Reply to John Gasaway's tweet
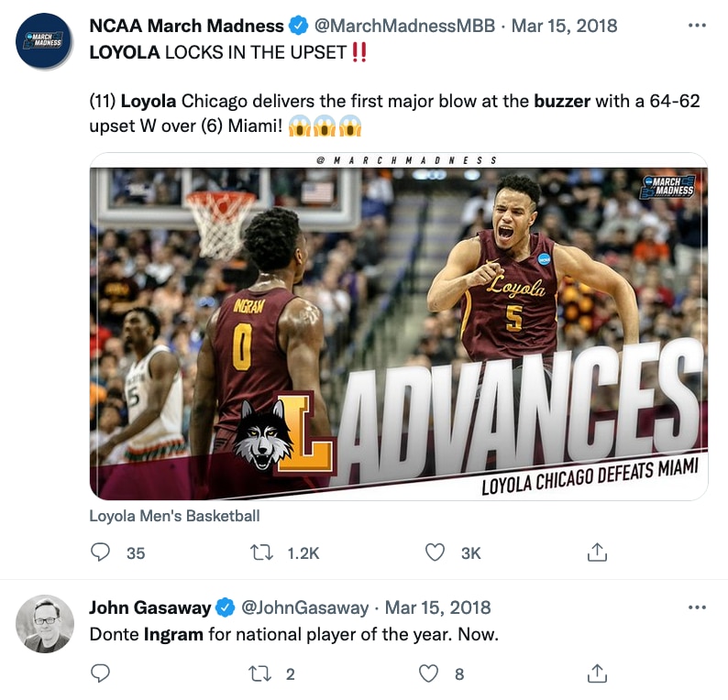The image size is (728, 700). point(102,673)
